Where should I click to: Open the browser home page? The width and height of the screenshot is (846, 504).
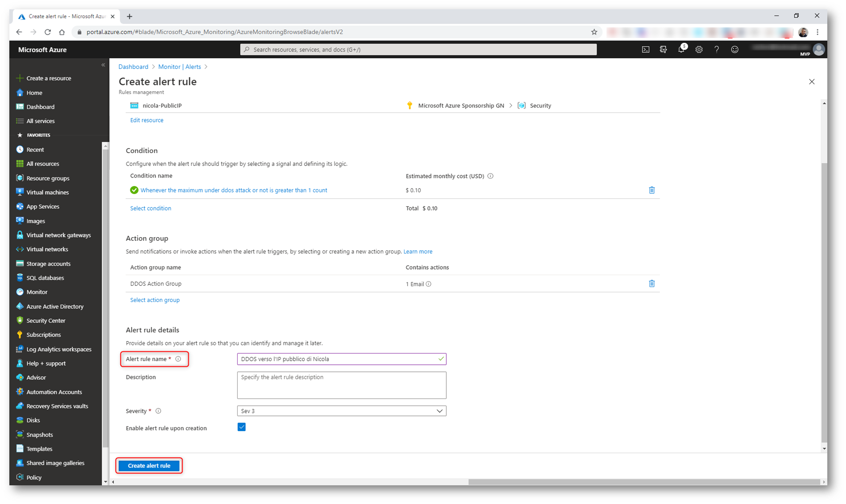[x=62, y=32]
